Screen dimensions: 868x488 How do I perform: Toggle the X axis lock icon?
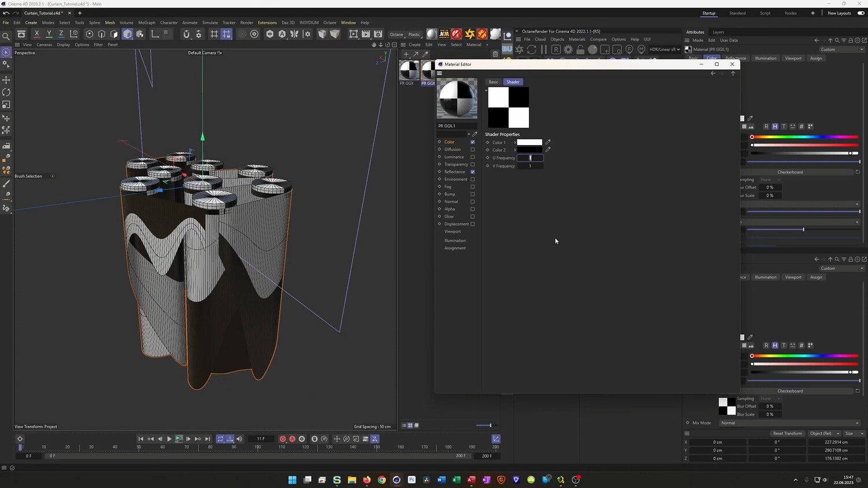pos(37,34)
